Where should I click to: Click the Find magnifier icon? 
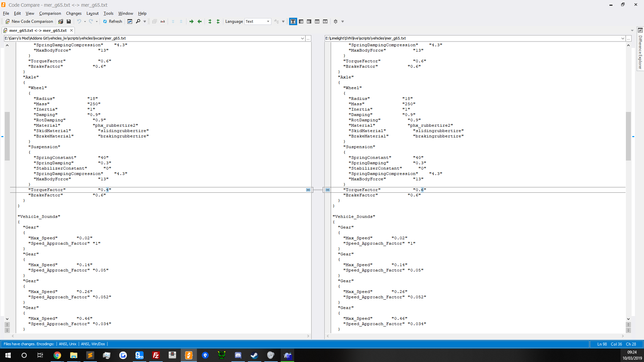click(138, 21)
